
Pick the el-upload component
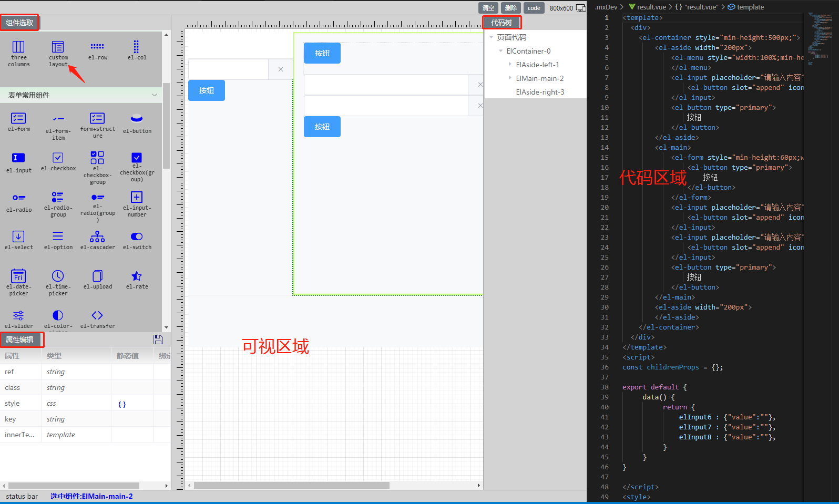pyautogui.click(x=97, y=280)
